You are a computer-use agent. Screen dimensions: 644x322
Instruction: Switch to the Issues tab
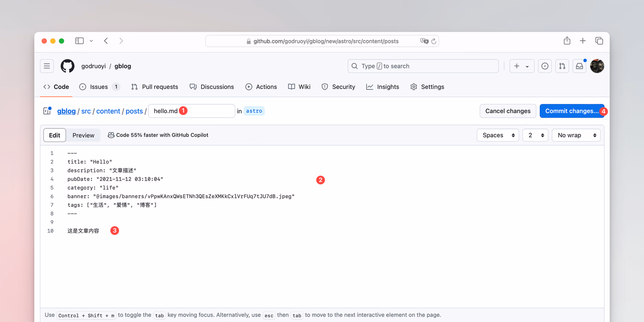click(x=99, y=87)
